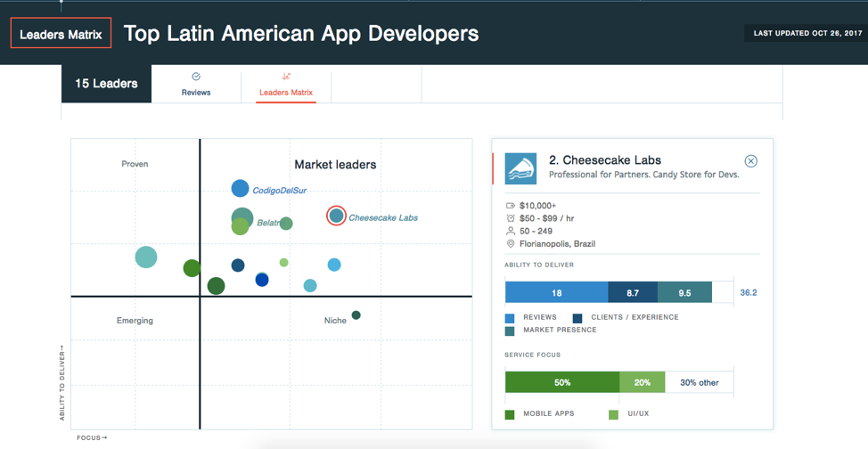
Task: Click the location pin icon
Action: [x=511, y=243]
